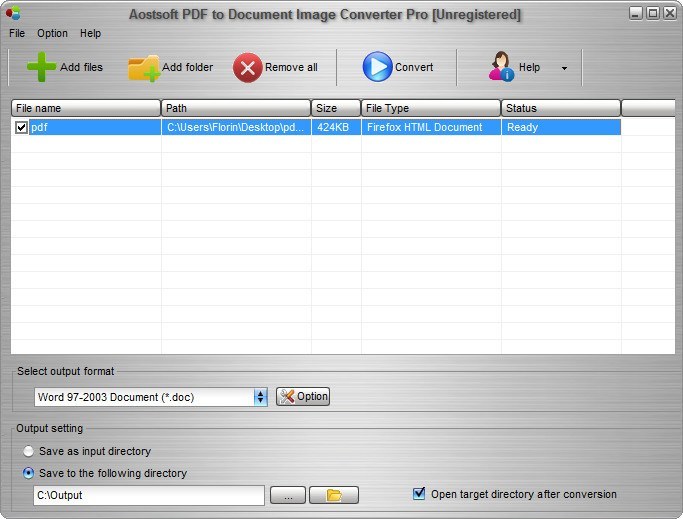The height and width of the screenshot is (519, 683).
Task: Sort by Status column header
Action: click(x=561, y=108)
